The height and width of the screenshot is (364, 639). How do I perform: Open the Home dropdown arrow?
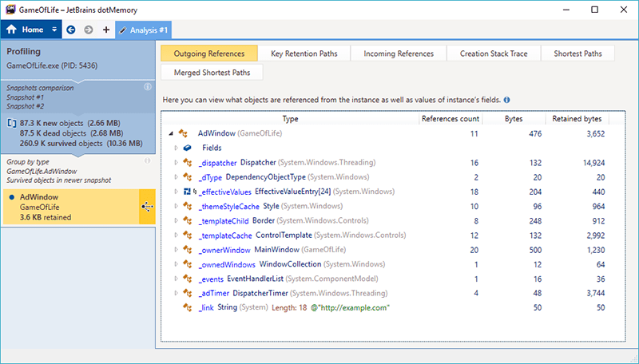[x=54, y=30]
